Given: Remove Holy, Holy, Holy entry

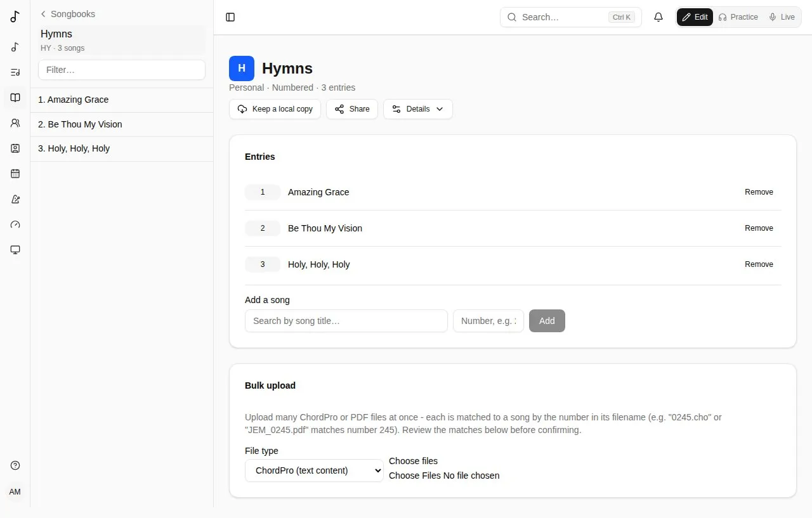Looking at the screenshot, I should click(x=759, y=264).
